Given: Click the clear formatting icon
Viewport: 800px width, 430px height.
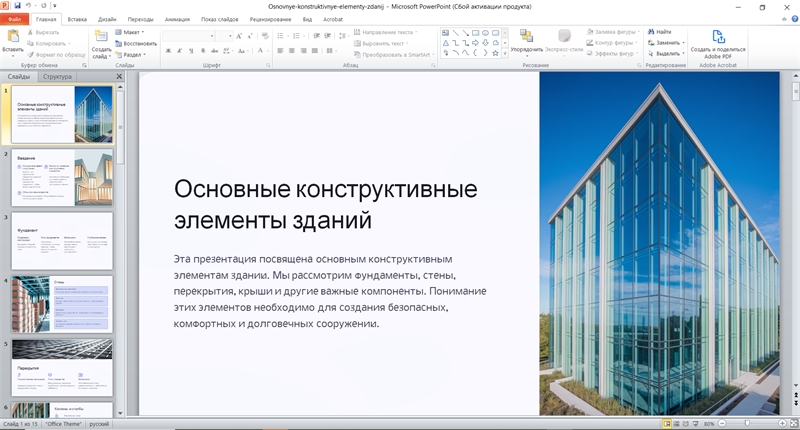Looking at the screenshot, I should click(x=264, y=36).
